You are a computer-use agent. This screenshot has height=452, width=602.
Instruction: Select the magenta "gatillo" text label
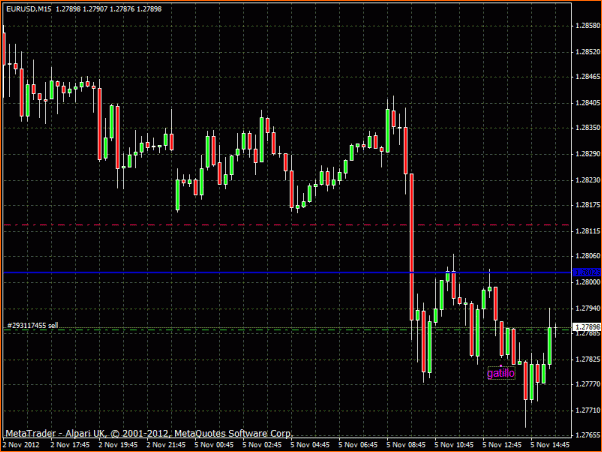501,373
